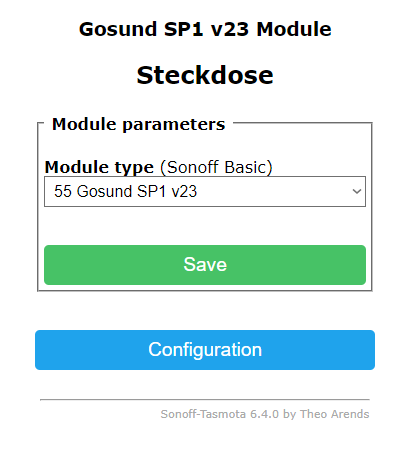Return to Configuration via blue button
This screenshot has height=454, width=398.
pyautogui.click(x=205, y=350)
